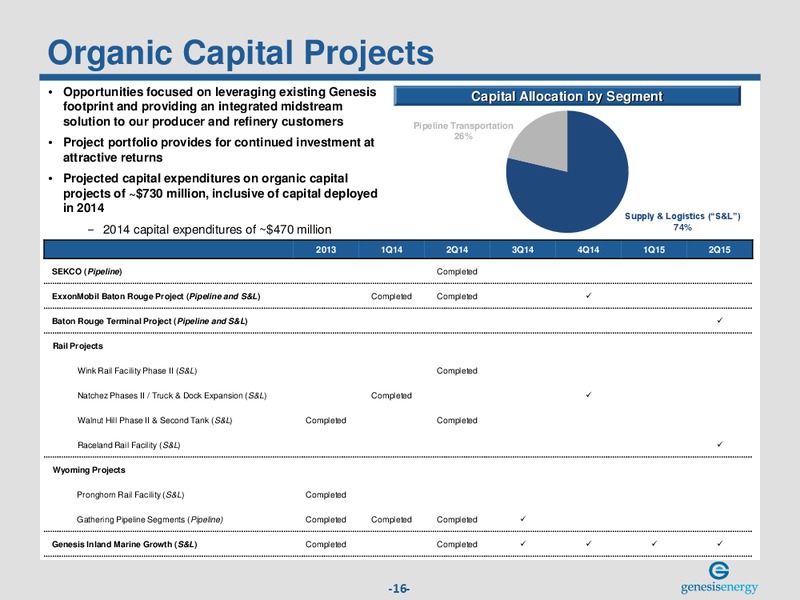Screen dimensions: 800x600
Task: Click the 'Rail Projects' group heading
Action: pos(78,346)
